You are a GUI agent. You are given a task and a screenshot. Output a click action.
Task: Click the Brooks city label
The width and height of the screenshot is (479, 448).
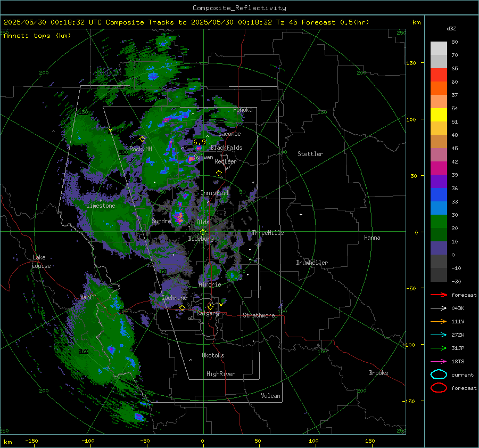tap(378, 373)
